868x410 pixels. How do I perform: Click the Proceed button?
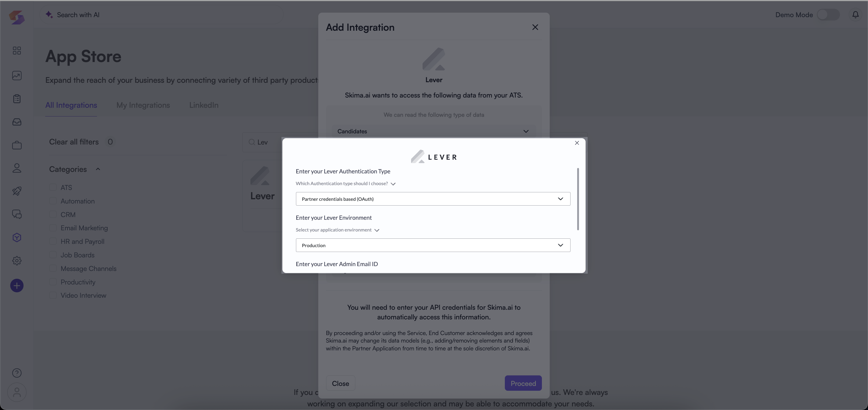[523, 384]
